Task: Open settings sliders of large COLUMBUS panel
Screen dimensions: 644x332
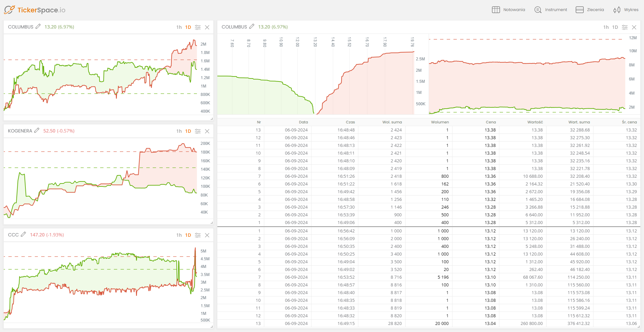Action: coord(625,27)
